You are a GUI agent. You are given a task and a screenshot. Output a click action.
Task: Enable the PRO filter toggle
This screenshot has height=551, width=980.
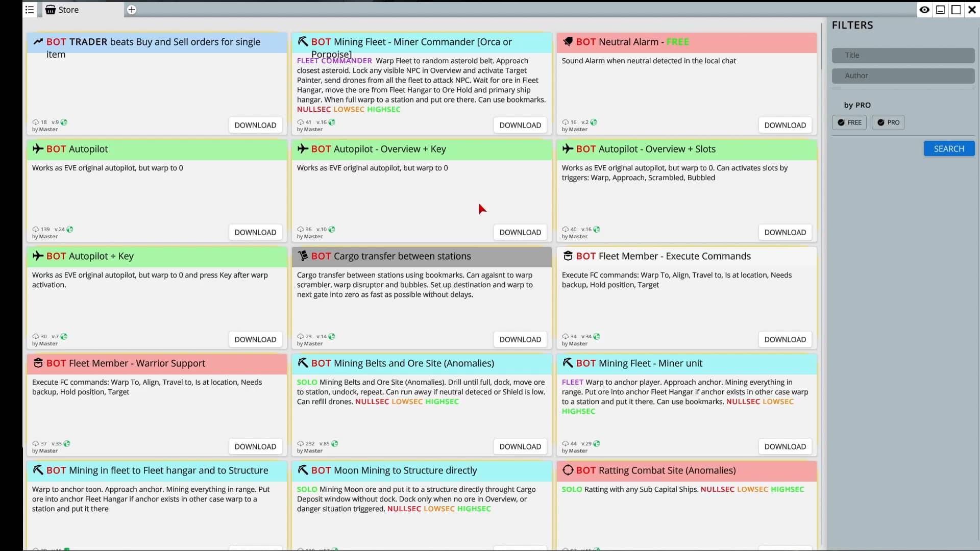[x=888, y=122]
